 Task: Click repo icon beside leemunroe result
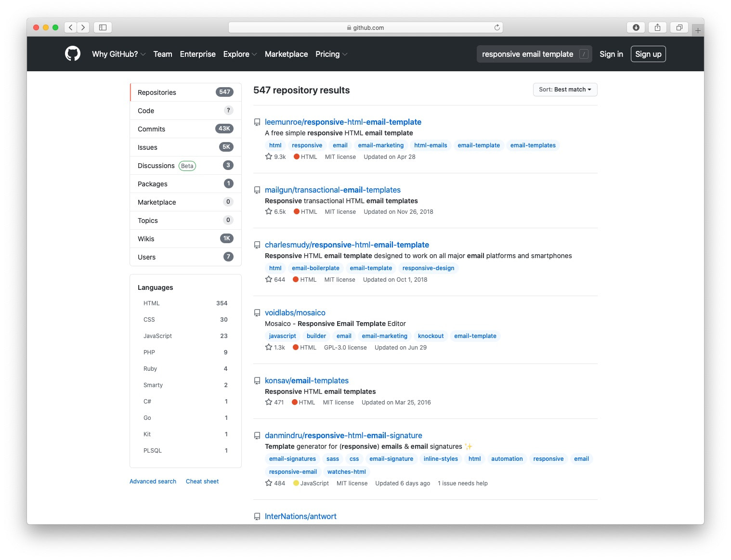[x=257, y=122]
